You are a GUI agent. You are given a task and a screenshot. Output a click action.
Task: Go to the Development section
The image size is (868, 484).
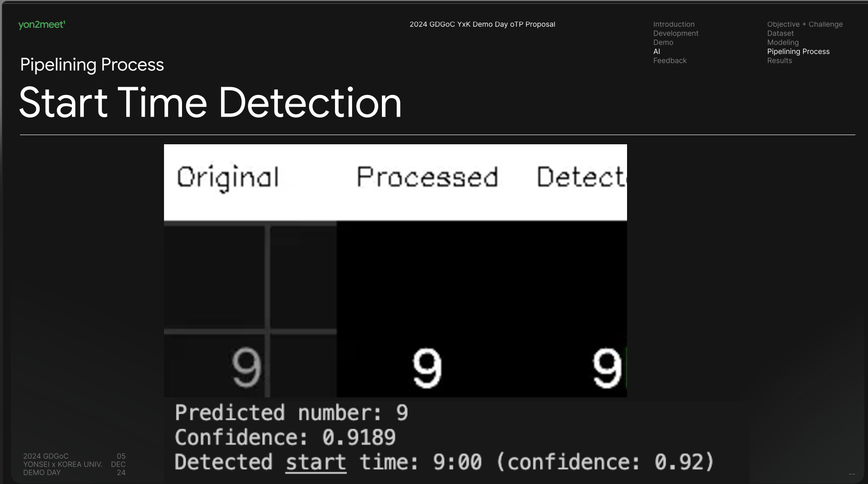click(675, 33)
